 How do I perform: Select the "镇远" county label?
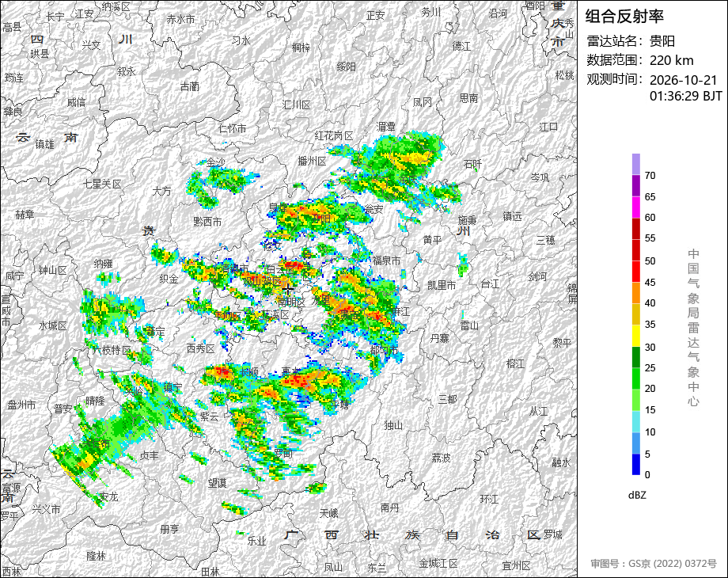point(513,216)
